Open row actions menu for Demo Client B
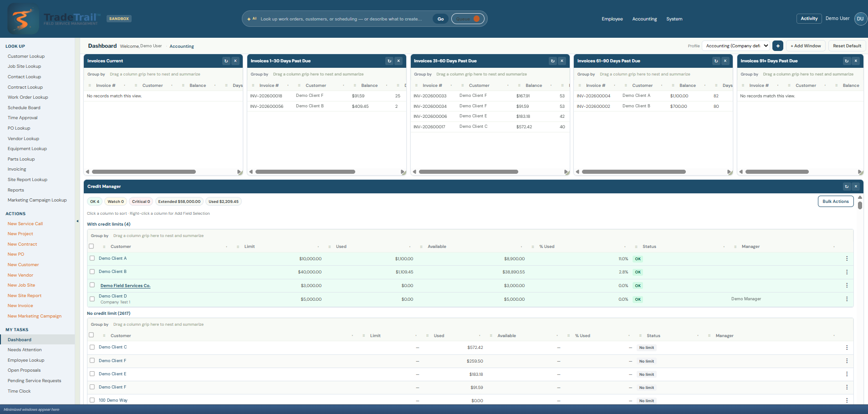This screenshot has height=414, width=868. (847, 272)
